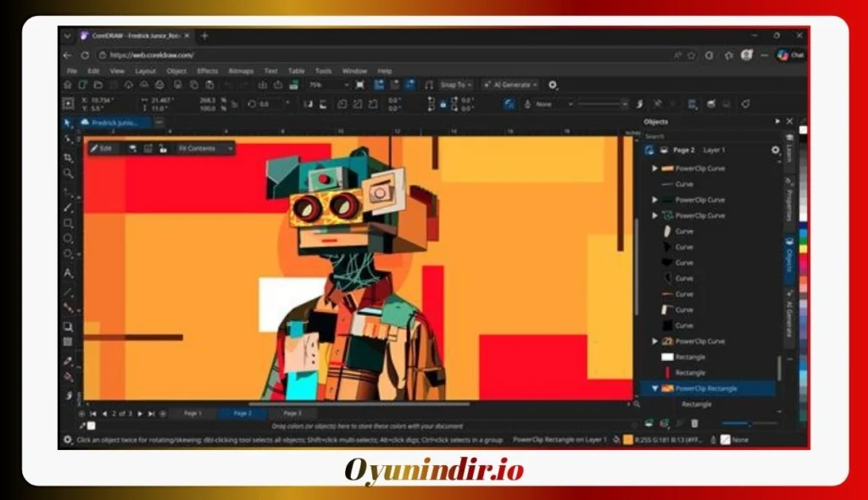Open the Effects menu
Viewport: 868px width, 500px height.
point(208,71)
